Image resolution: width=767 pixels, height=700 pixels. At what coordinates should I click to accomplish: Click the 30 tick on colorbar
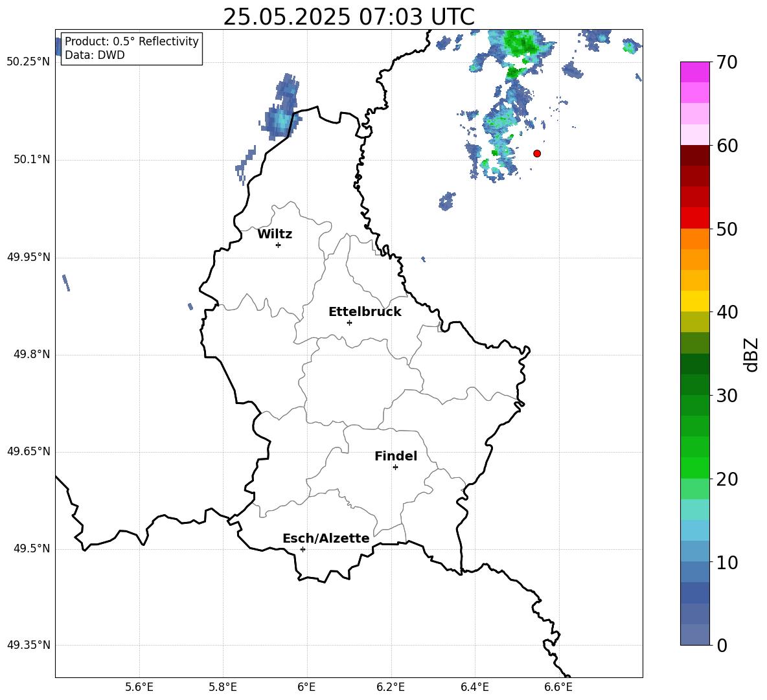point(726,396)
